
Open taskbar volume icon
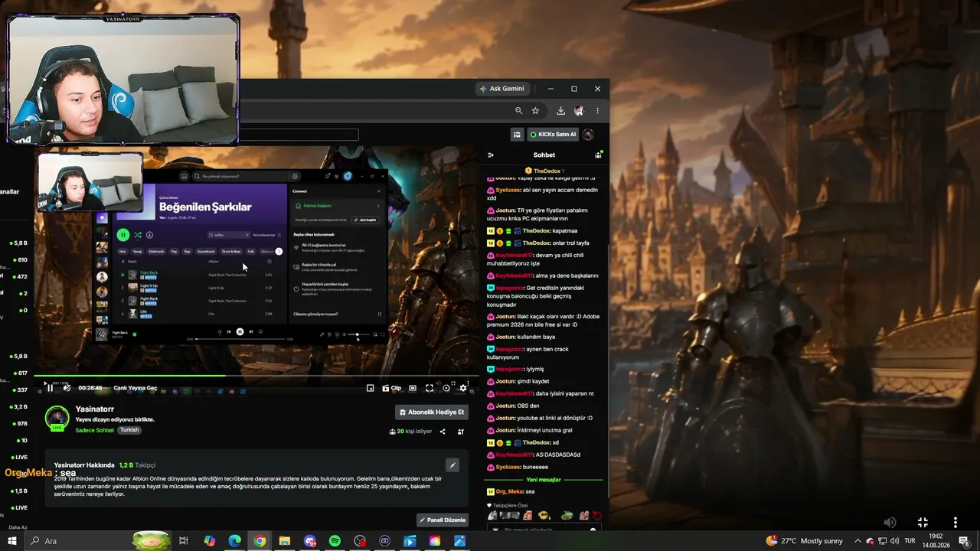coord(894,541)
